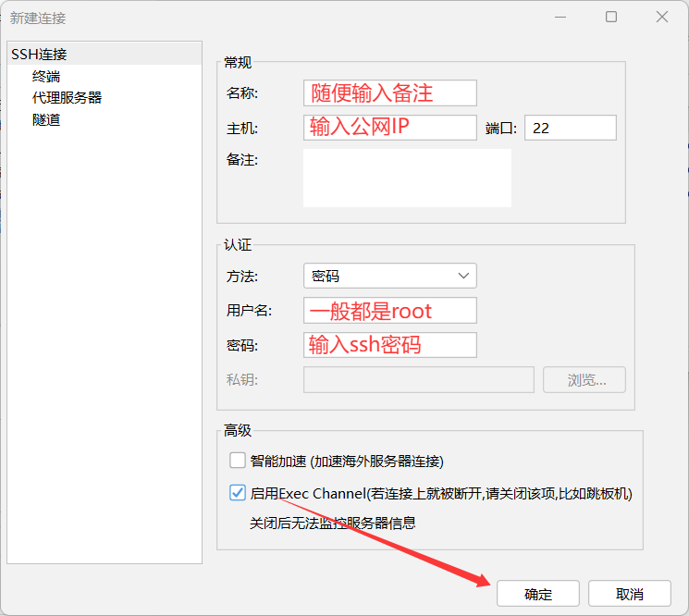Screen dimensions: 689x616
Task: Open the 代理服务器 settings page
Action: (x=67, y=97)
